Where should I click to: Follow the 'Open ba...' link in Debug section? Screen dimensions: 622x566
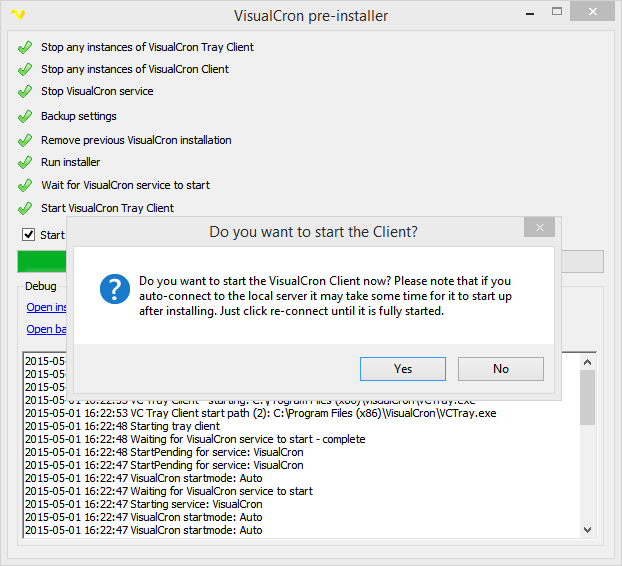click(x=46, y=329)
